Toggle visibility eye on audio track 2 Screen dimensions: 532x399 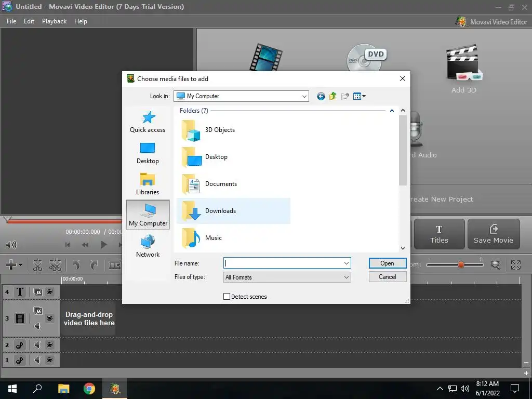pyautogui.click(x=49, y=345)
